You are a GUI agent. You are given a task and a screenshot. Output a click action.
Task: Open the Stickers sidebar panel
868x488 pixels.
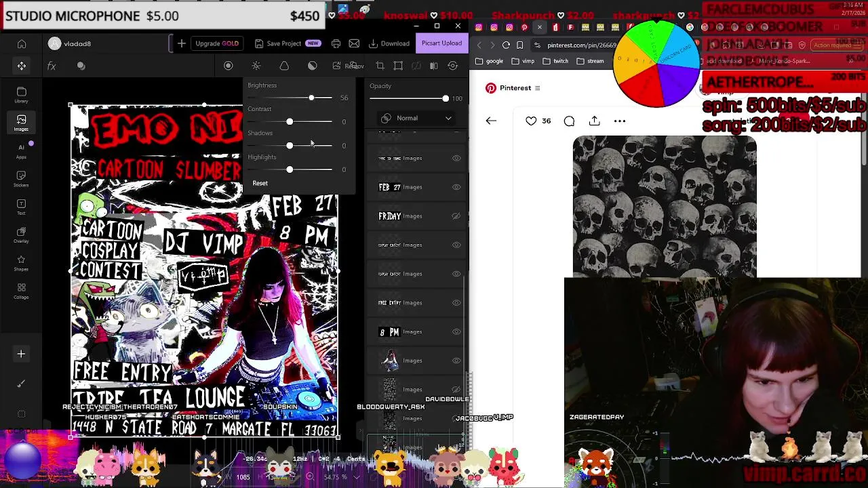pyautogui.click(x=21, y=179)
